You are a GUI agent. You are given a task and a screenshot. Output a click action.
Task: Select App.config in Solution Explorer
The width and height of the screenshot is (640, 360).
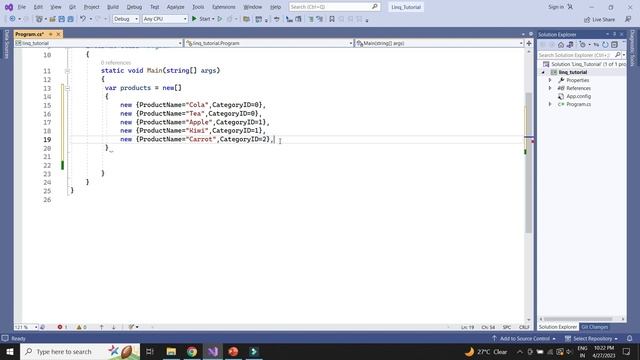coord(578,96)
